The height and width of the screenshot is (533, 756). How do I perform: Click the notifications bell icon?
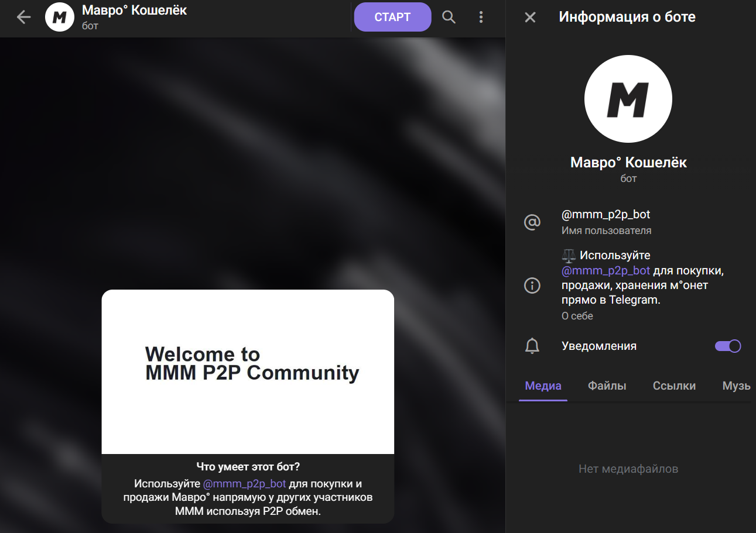pyautogui.click(x=532, y=346)
